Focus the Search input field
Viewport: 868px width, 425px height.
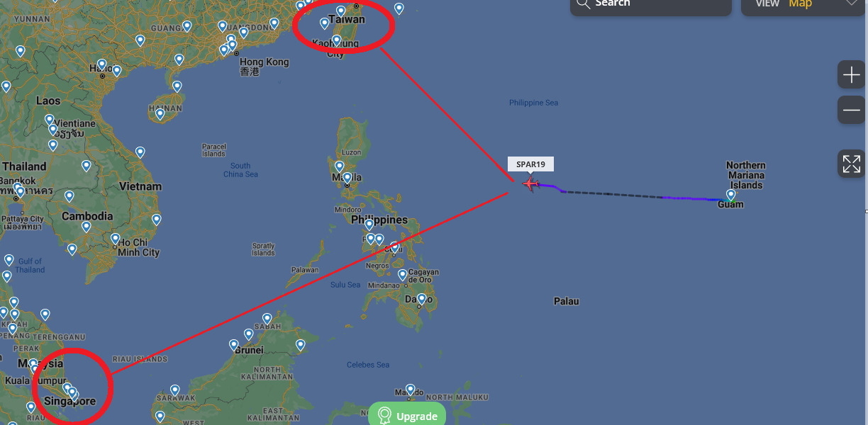click(x=650, y=4)
